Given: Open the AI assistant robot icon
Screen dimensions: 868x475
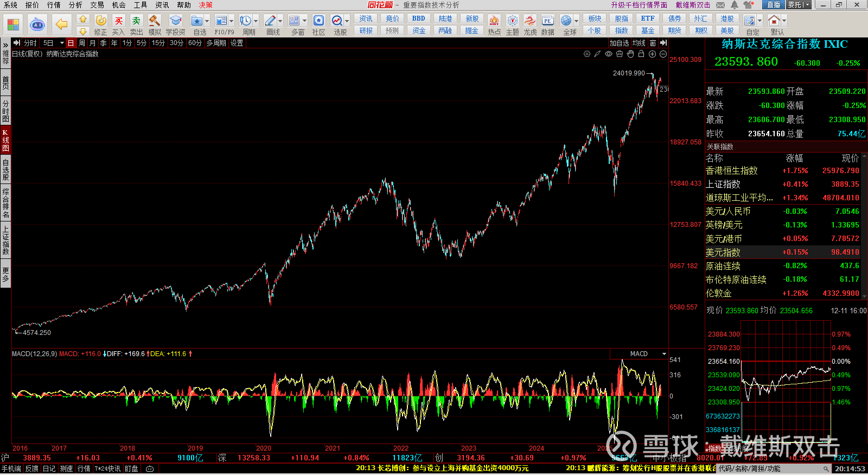Looking at the screenshot, I should pos(37,24).
